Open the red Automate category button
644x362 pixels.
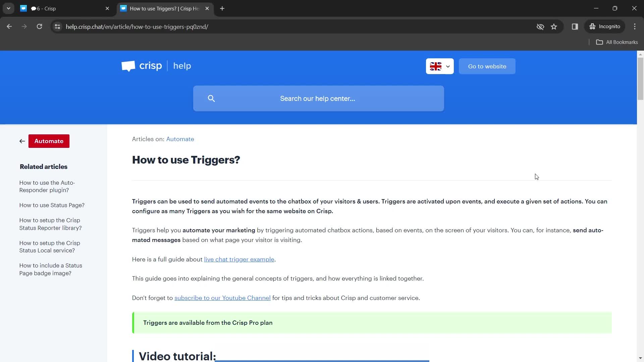(x=49, y=141)
